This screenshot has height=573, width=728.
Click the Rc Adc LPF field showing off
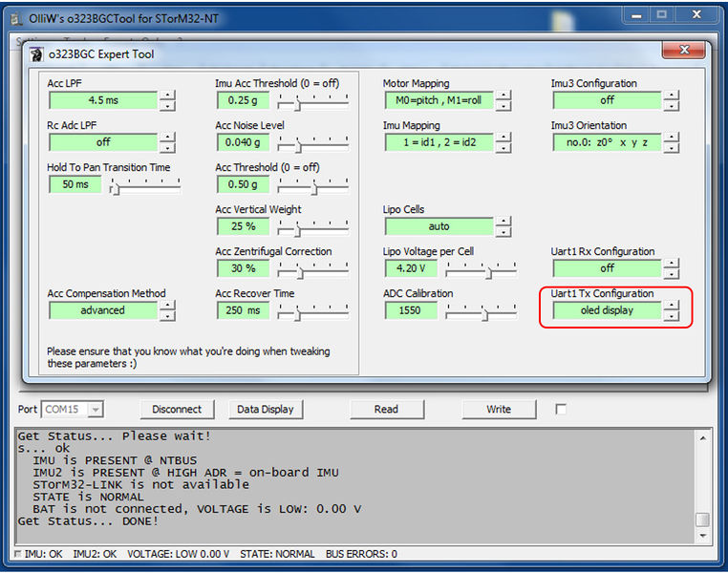coord(103,142)
